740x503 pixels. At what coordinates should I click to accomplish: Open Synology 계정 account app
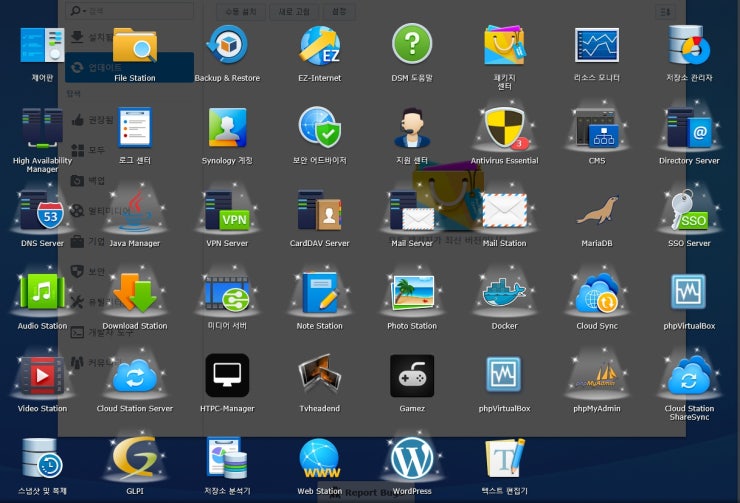click(x=227, y=128)
